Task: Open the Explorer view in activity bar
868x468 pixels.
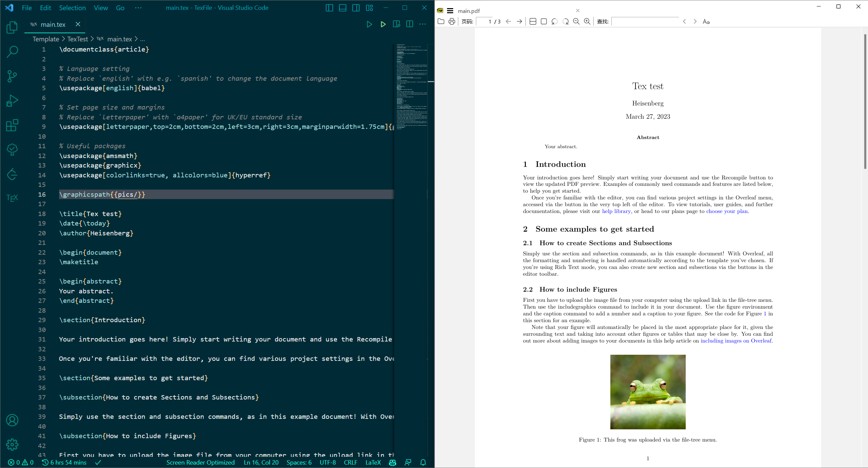Action: pos(12,27)
